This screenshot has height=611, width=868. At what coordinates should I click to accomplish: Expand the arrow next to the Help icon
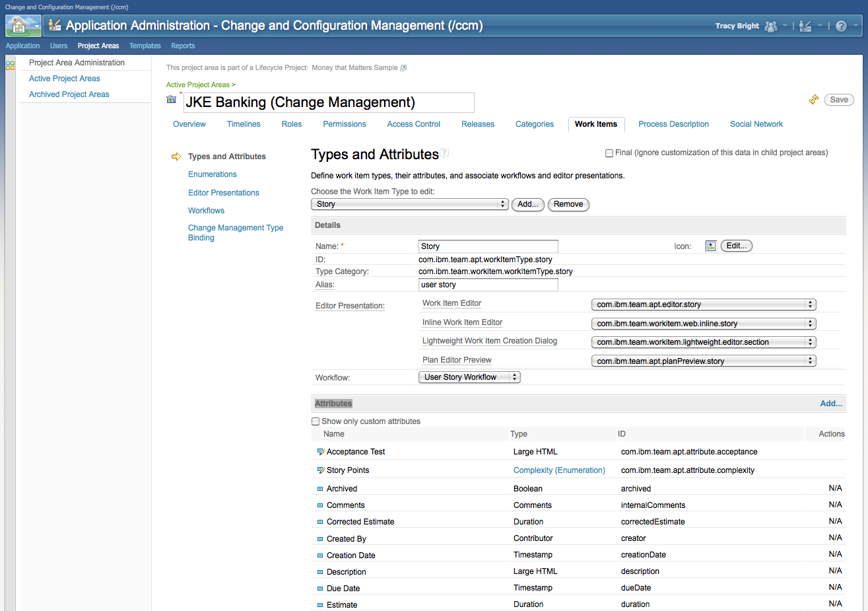point(856,26)
